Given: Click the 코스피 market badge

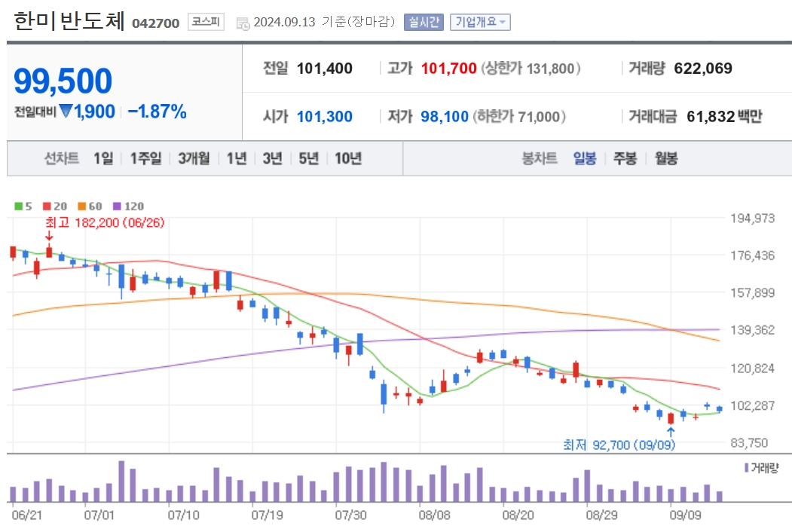Looking at the screenshot, I should (206, 22).
